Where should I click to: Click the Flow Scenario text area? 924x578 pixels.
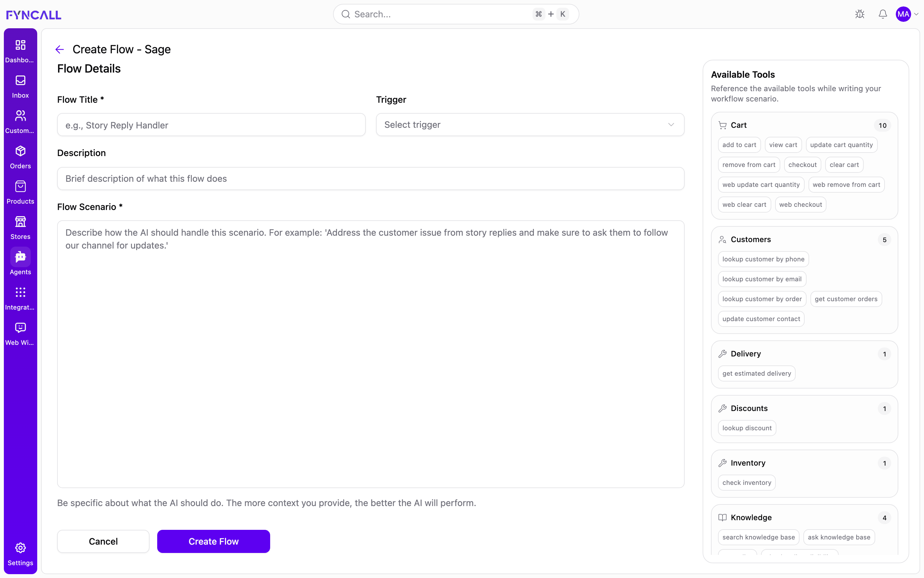coord(370,354)
